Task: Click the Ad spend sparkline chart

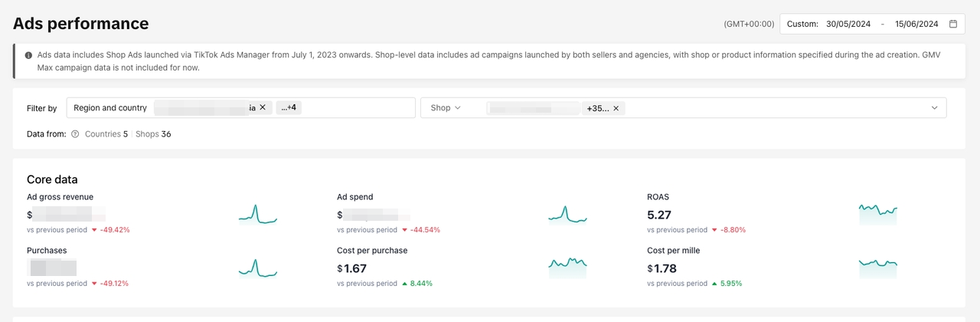Action: pos(567,214)
